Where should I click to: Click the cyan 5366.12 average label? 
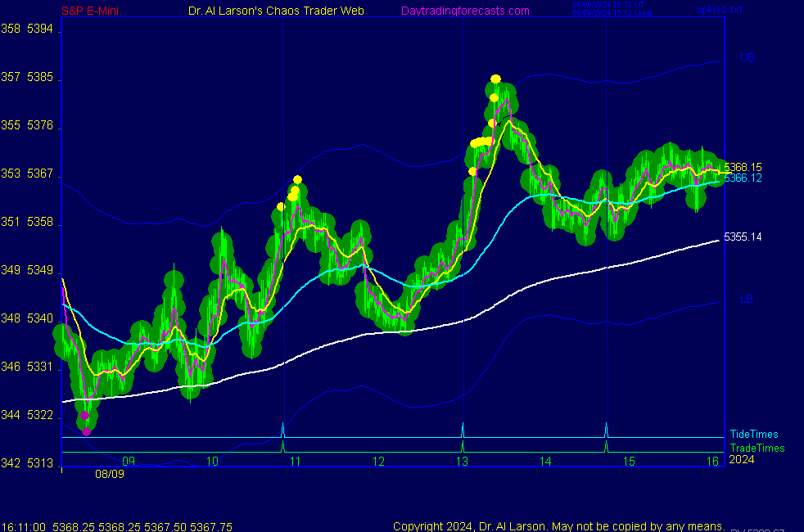pyautogui.click(x=743, y=178)
